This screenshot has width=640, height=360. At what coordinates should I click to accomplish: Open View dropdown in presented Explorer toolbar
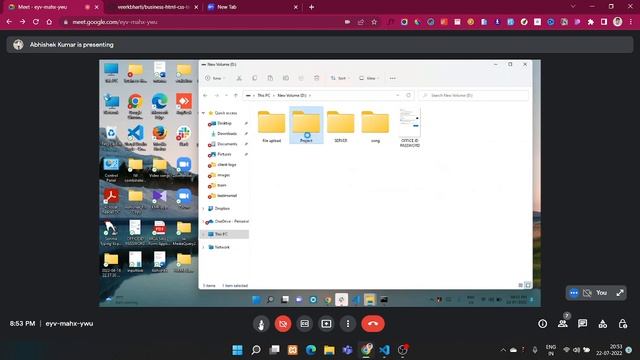(x=369, y=78)
